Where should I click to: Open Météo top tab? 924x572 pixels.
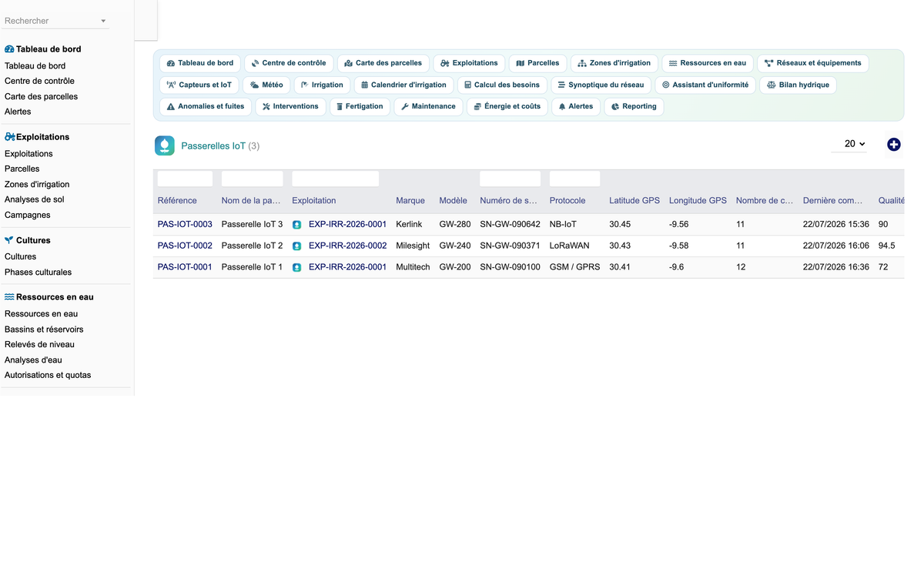click(266, 85)
